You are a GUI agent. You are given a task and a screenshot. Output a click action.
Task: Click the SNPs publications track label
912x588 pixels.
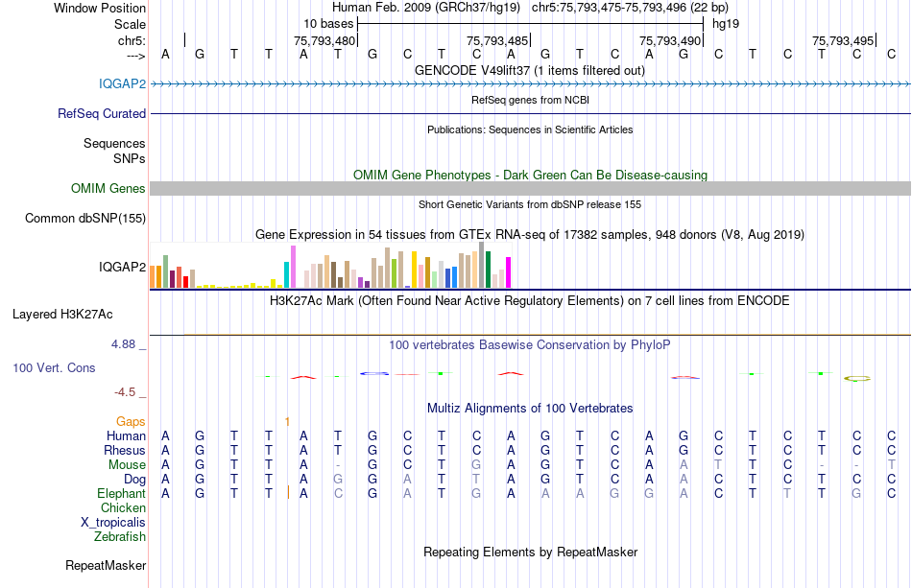[130, 158]
